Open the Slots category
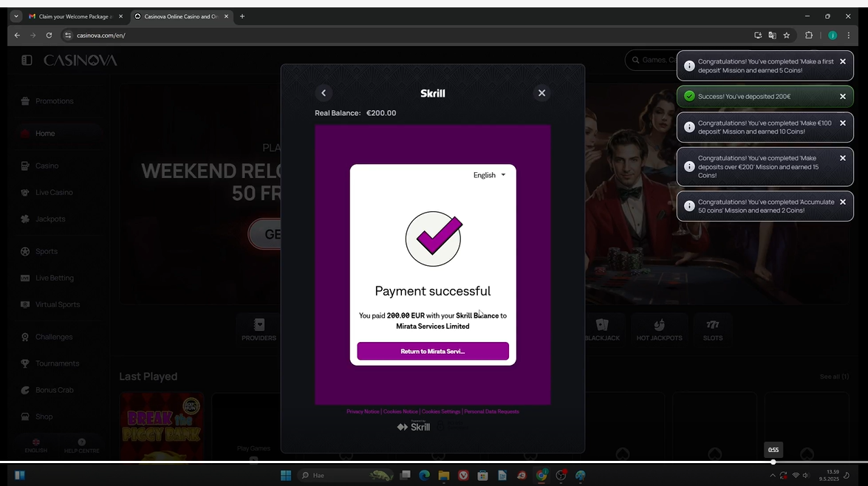868x486 pixels. [712, 329]
